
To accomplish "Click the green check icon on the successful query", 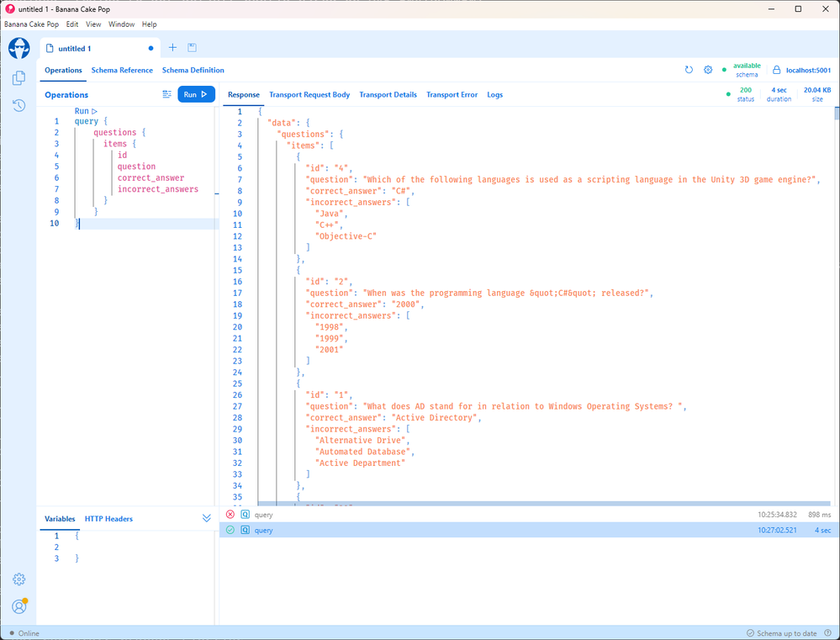I will coord(230,530).
